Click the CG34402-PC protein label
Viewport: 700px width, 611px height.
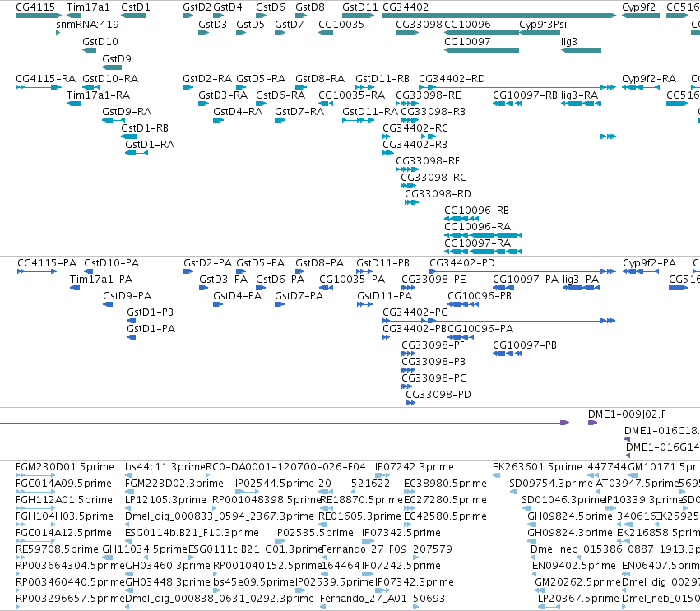click(x=415, y=312)
